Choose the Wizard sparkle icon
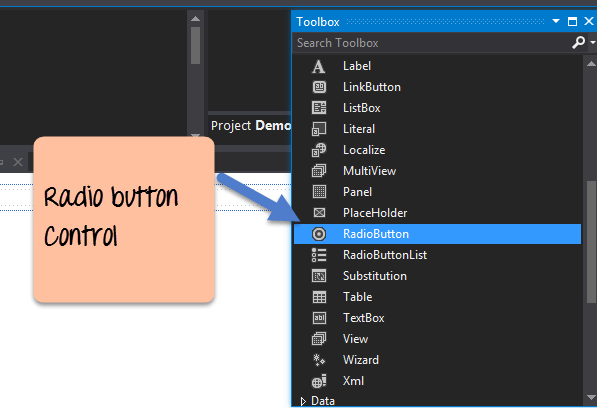Viewport: 597px width, 408px height. pyautogui.click(x=319, y=360)
